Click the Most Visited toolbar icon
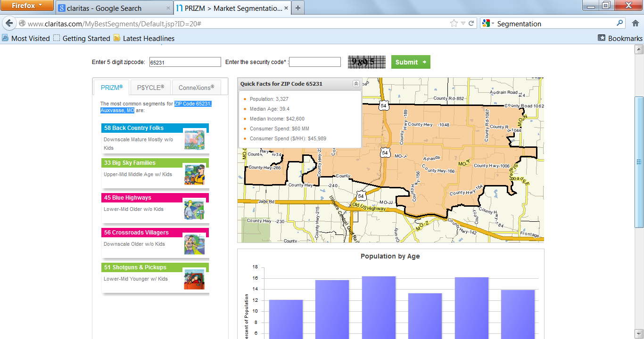 (x=5, y=38)
